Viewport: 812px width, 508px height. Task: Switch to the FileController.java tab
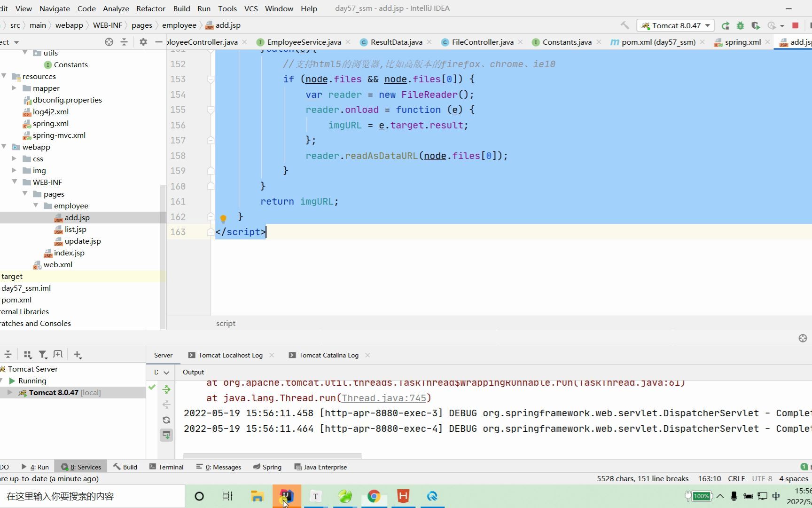[482, 42]
